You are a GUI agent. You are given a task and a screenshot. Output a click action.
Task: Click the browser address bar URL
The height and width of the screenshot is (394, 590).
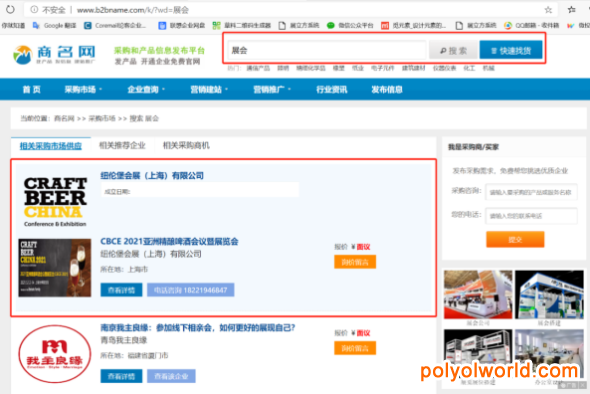(132, 10)
